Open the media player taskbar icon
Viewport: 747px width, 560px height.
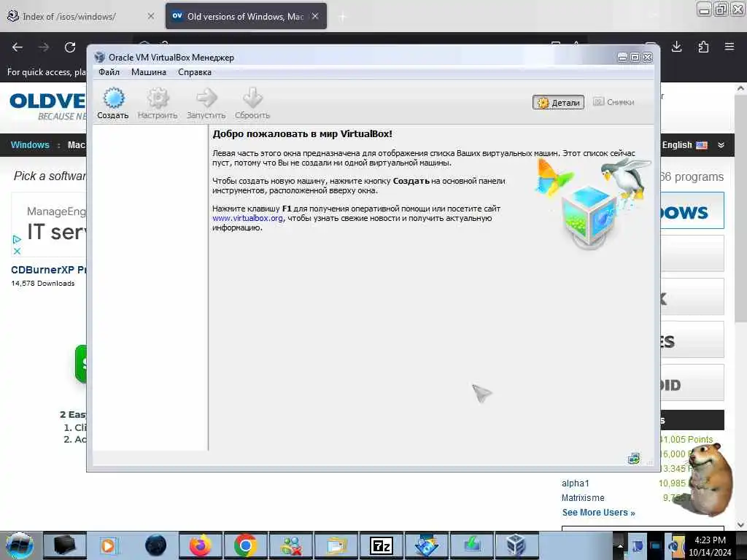point(109,545)
